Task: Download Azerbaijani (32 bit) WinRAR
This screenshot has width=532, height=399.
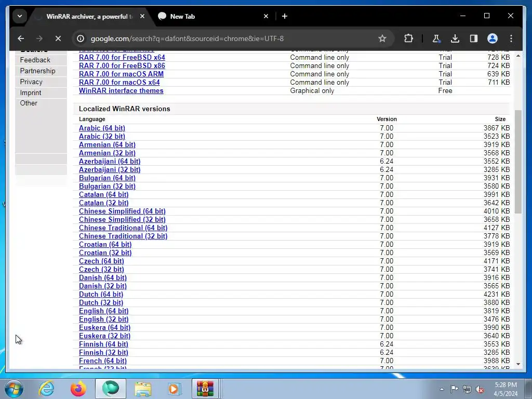Action: pyautogui.click(x=110, y=170)
